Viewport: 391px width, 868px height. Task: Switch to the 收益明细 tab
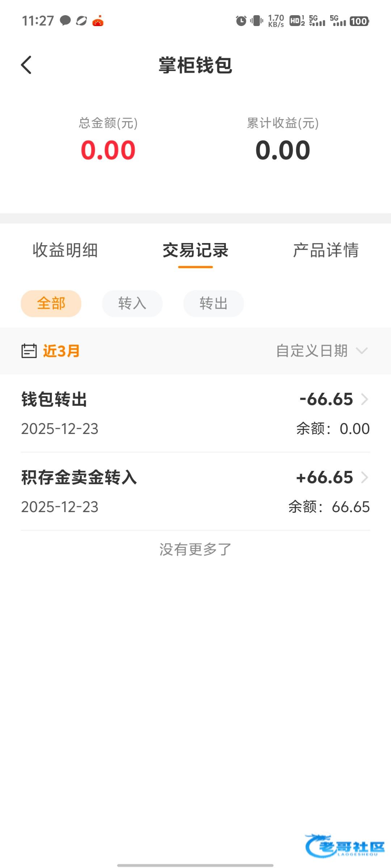pyautogui.click(x=65, y=250)
